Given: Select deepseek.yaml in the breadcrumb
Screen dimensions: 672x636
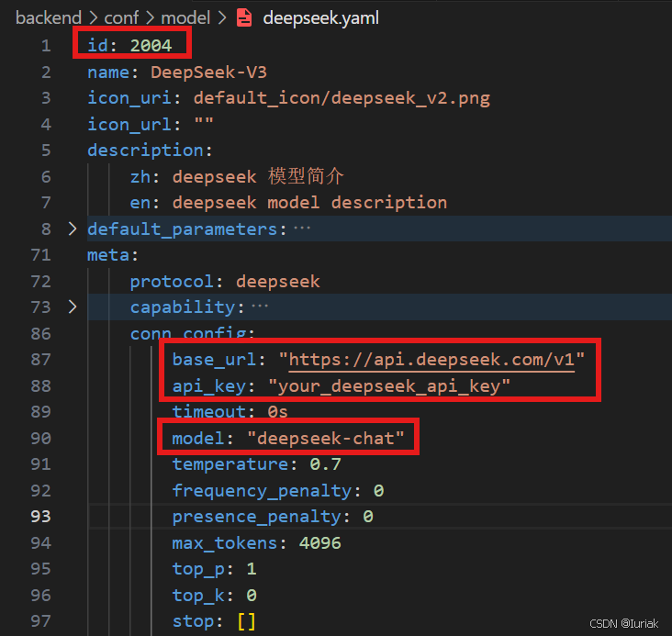Looking at the screenshot, I should point(321,18).
